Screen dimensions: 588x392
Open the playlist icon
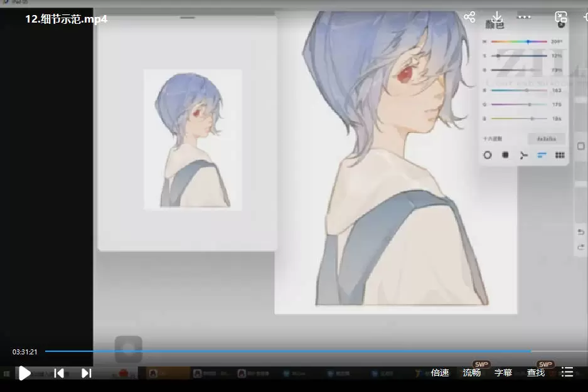click(x=567, y=372)
